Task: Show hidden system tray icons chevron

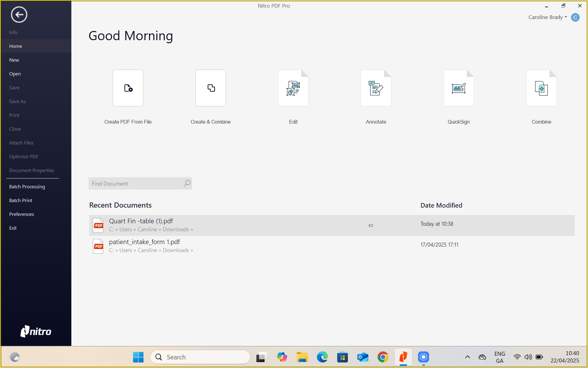Action: tap(467, 357)
